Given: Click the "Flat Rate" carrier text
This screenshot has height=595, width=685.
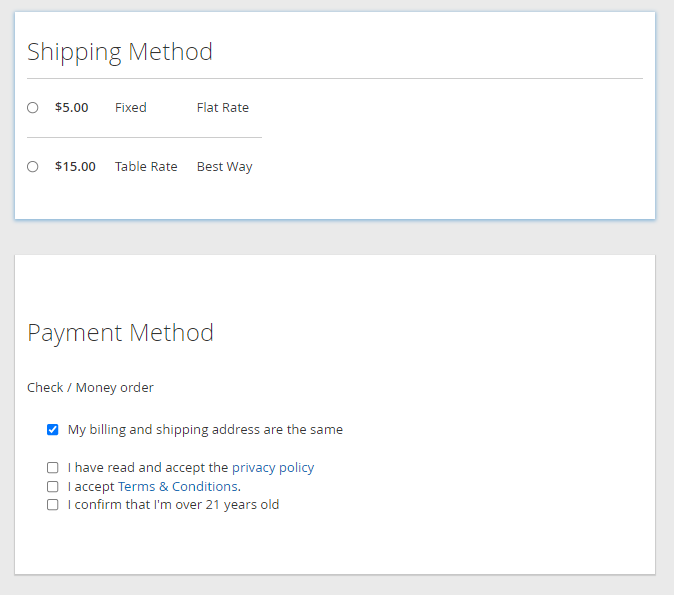Looking at the screenshot, I should (223, 107).
